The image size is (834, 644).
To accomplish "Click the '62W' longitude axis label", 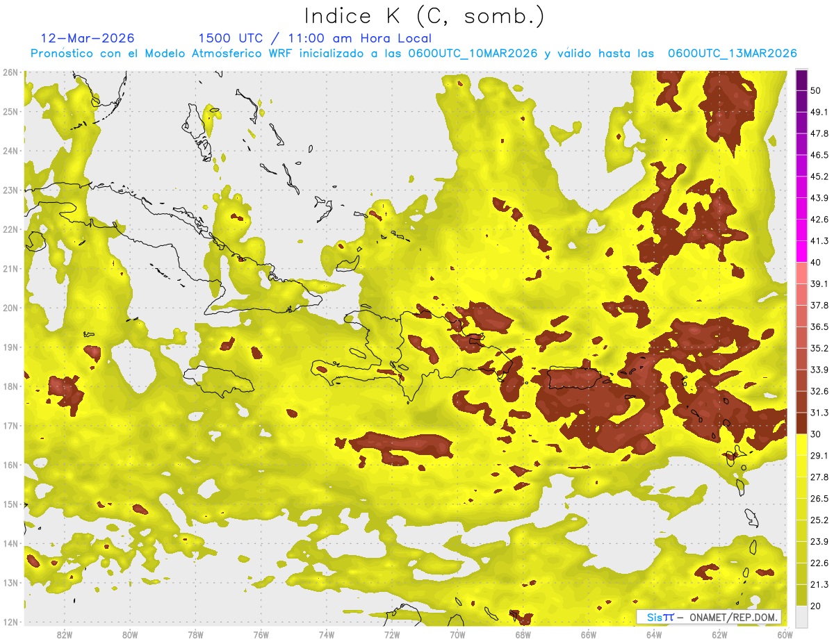I will (719, 634).
